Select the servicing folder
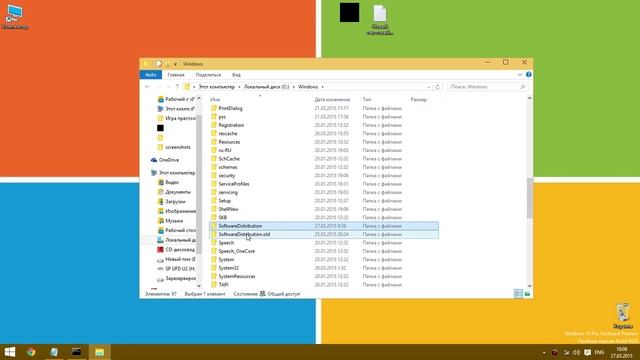 click(x=228, y=192)
